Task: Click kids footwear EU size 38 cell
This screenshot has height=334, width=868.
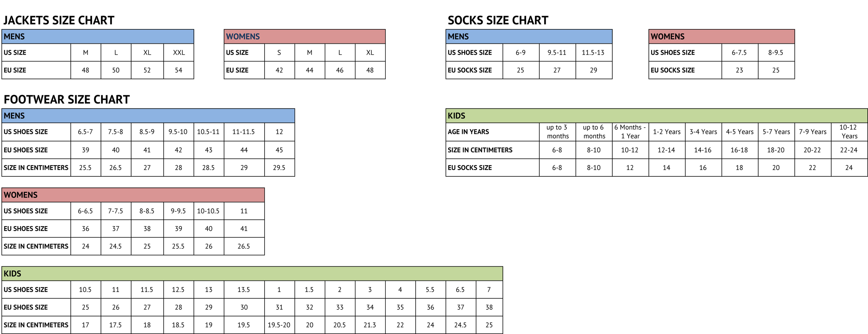Action: (x=489, y=307)
